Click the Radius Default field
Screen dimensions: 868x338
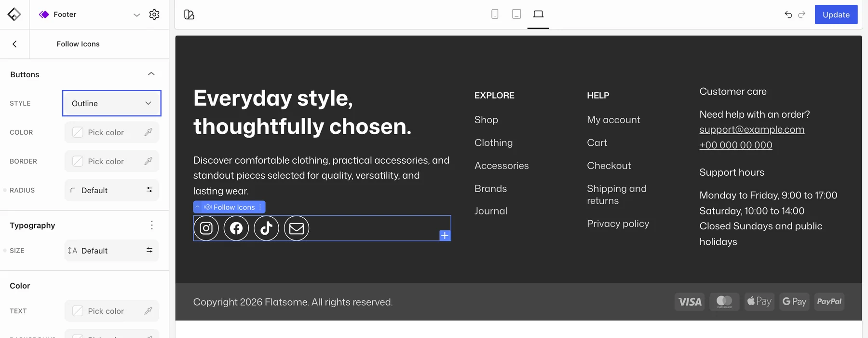(x=112, y=190)
